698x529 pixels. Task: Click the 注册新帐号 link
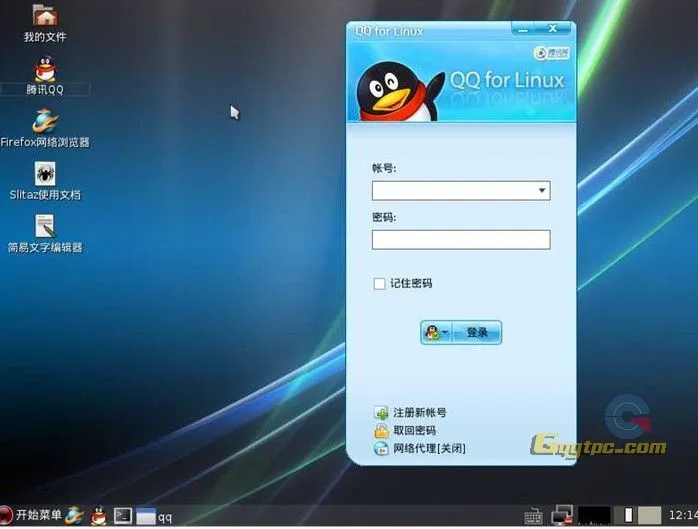click(x=419, y=413)
